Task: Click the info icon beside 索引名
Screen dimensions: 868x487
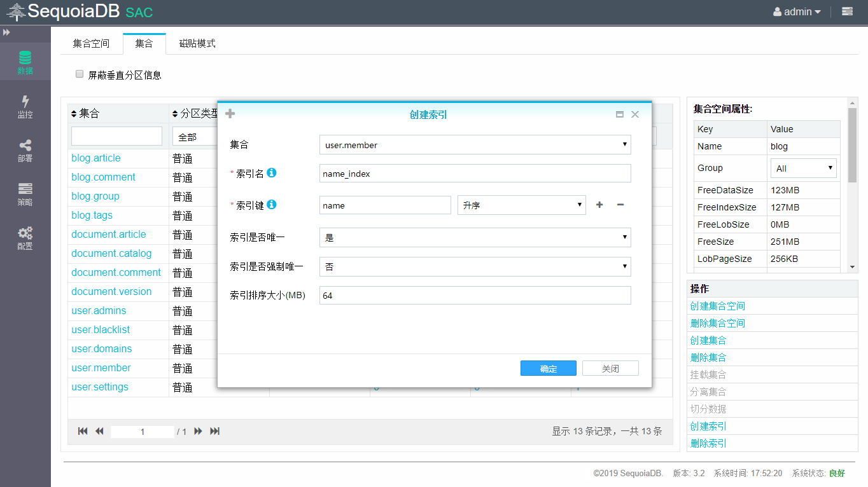Action: click(272, 173)
